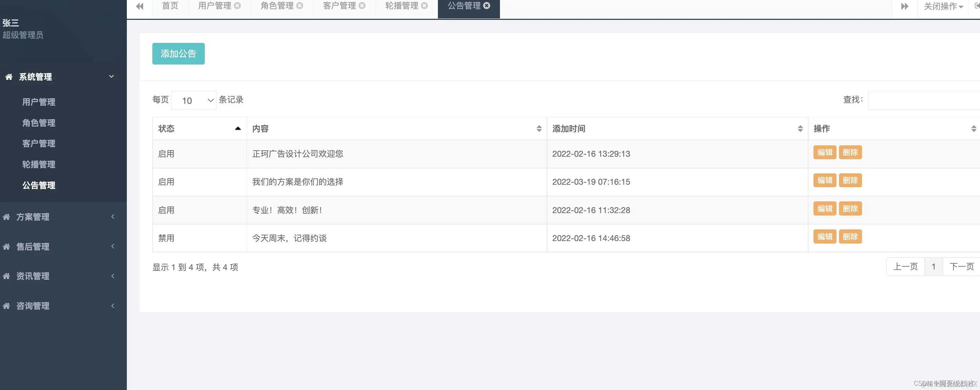Click the 查找 search input field

[924, 100]
